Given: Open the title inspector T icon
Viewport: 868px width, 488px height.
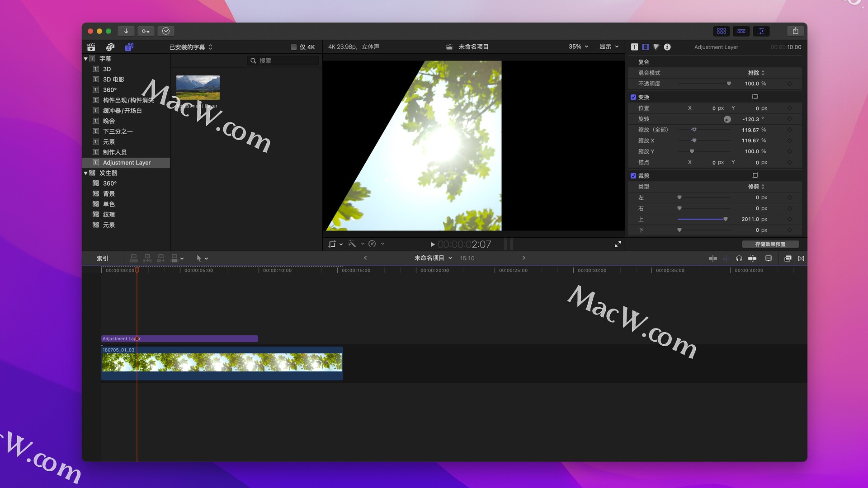Looking at the screenshot, I should [x=635, y=47].
